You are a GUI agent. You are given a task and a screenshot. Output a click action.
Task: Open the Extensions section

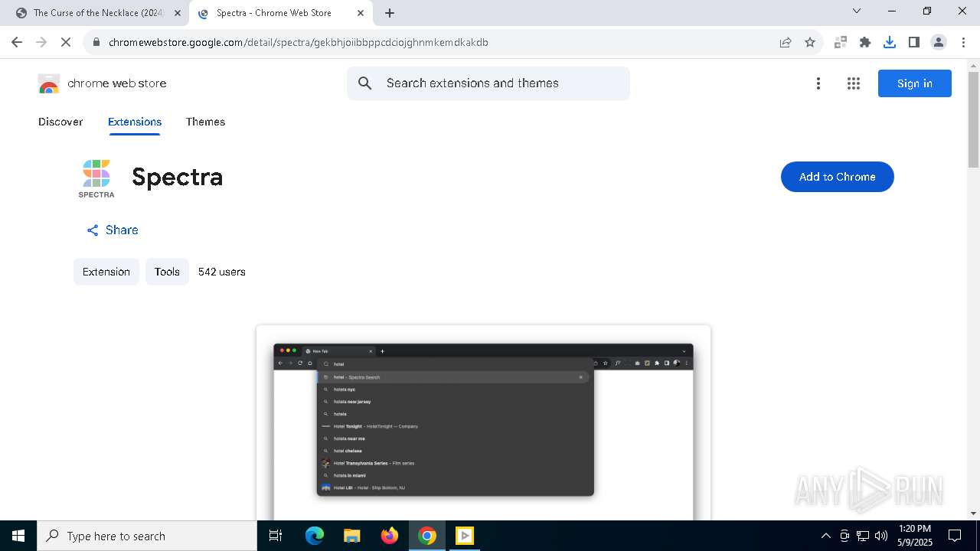click(x=135, y=122)
